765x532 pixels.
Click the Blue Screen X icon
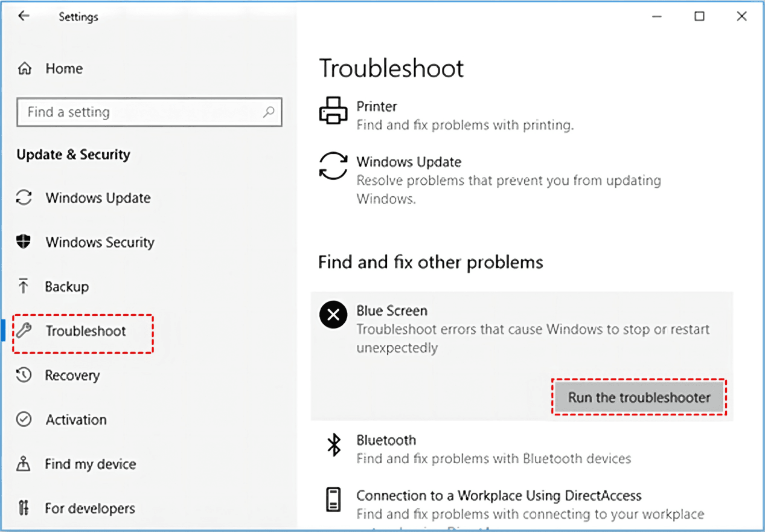[333, 315]
